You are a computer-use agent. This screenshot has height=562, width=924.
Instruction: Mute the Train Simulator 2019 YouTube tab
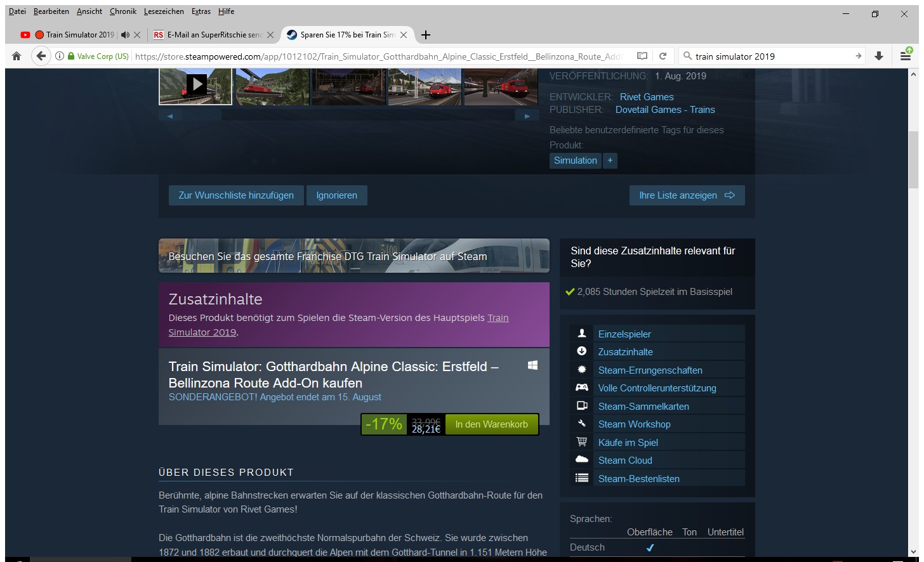point(125,35)
